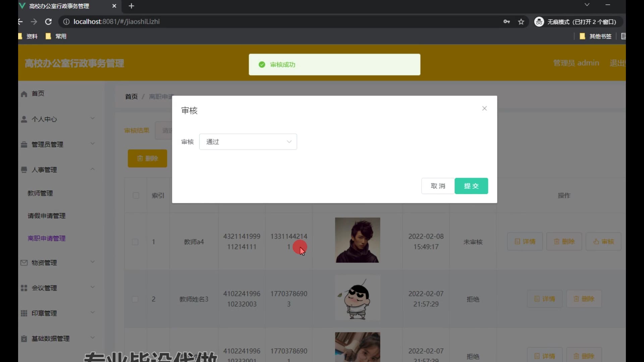This screenshot has width=644, height=362.
Task: Click 删除 for 教师姓名3 row
Action: [584, 299]
